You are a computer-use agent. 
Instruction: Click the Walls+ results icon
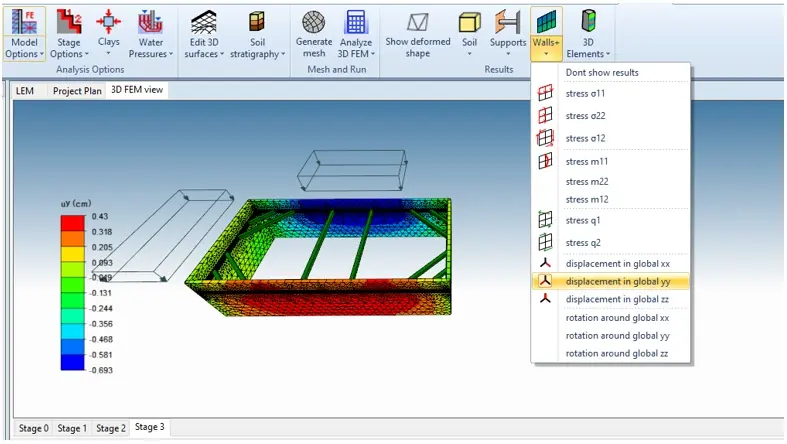coord(546,23)
